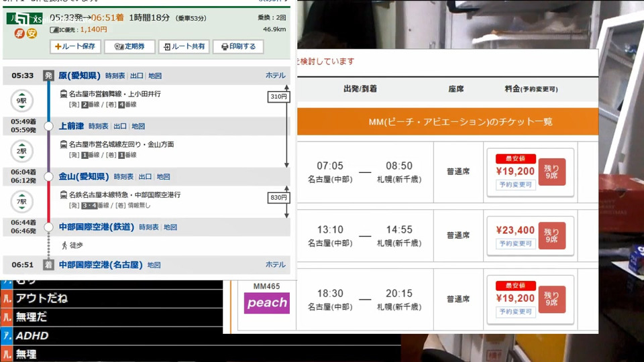The height and width of the screenshot is (362, 644).
Task: Select ¥23,400 fare for 13:10 flight
Action: click(x=515, y=230)
